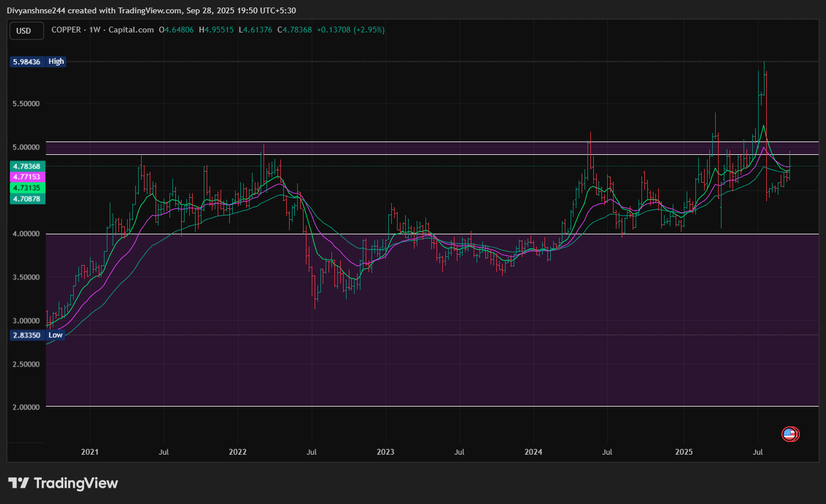826x504 pixels.
Task: Click the 3.00000 price axis label
Action: pyautogui.click(x=26, y=321)
